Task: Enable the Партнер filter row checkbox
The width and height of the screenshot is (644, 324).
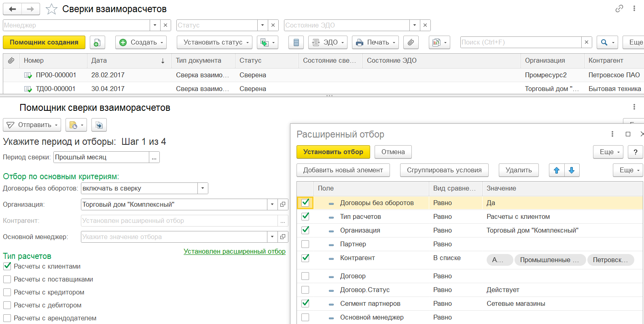Action: [x=305, y=244]
